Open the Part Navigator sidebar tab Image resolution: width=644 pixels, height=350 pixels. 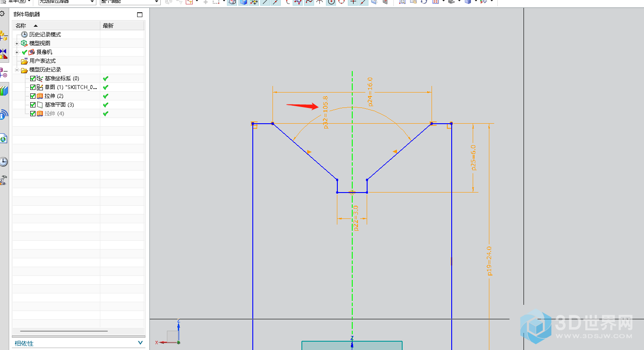tap(4, 73)
